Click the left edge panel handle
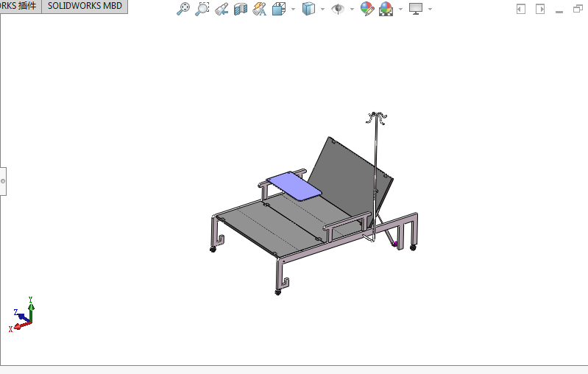The image size is (588, 374). tap(3, 181)
